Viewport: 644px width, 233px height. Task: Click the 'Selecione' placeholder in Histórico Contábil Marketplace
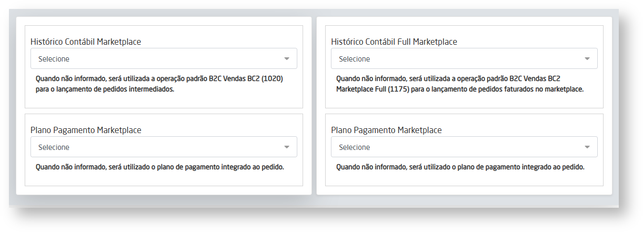pyautogui.click(x=54, y=59)
